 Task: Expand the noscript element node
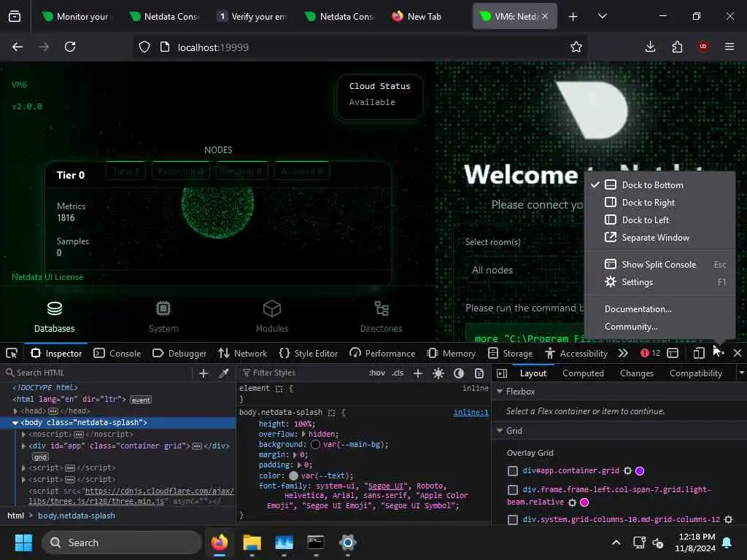coord(23,435)
